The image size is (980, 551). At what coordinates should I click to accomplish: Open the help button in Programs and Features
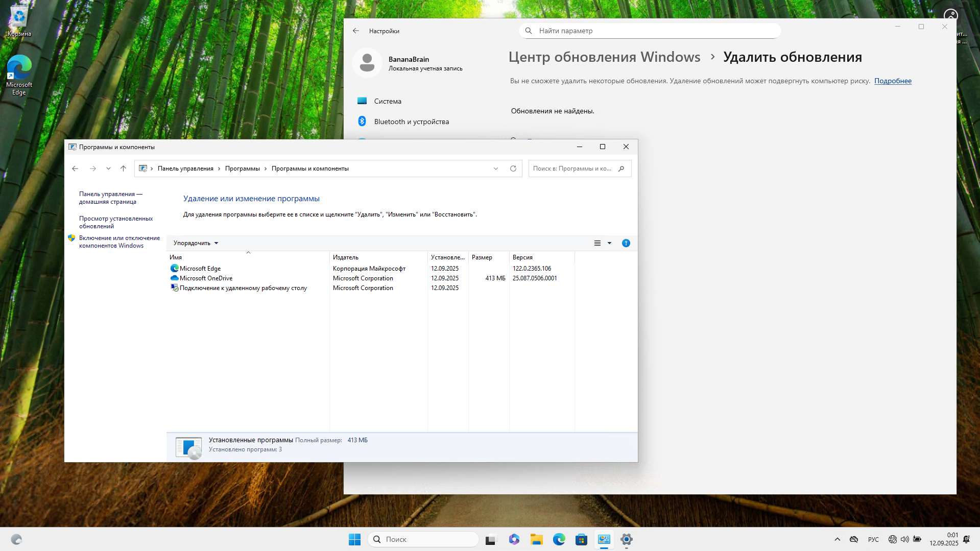626,243
